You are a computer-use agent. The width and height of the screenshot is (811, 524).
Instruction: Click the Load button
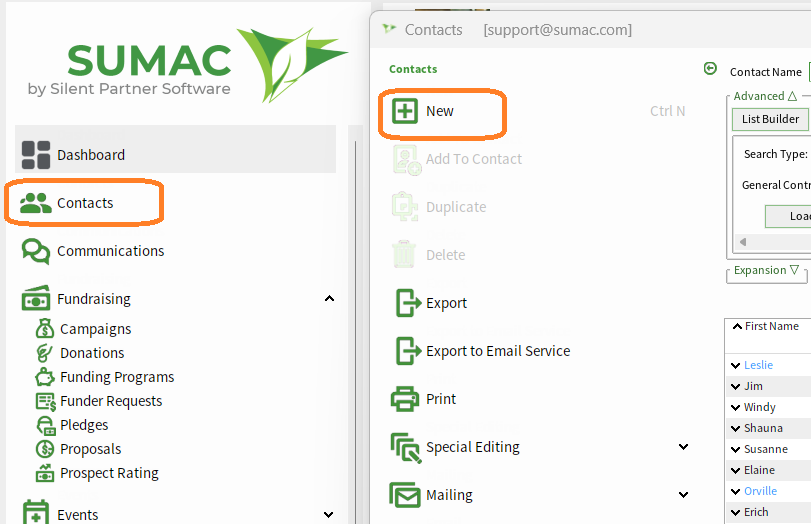(x=788, y=216)
